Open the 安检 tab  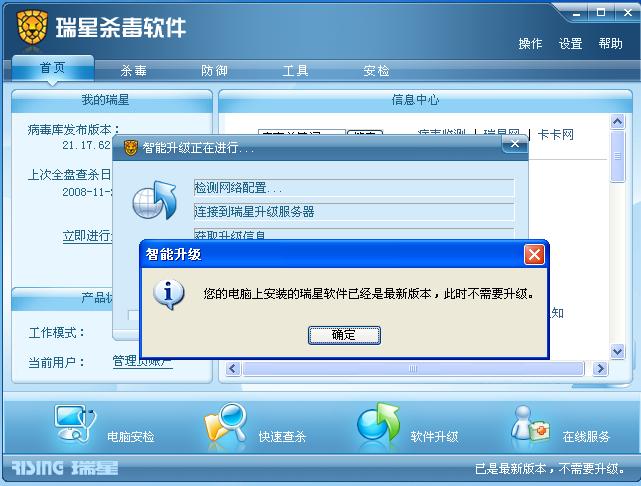click(x=376, y=71)
